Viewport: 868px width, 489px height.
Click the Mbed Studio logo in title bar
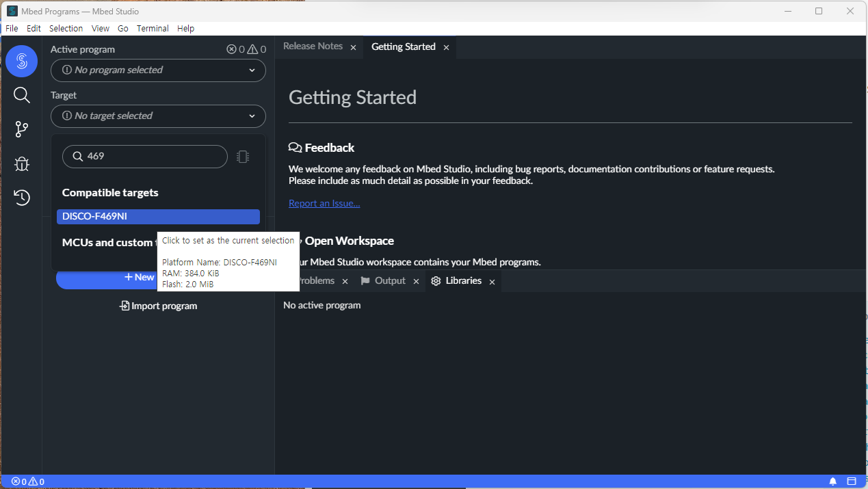pos(12,11)
